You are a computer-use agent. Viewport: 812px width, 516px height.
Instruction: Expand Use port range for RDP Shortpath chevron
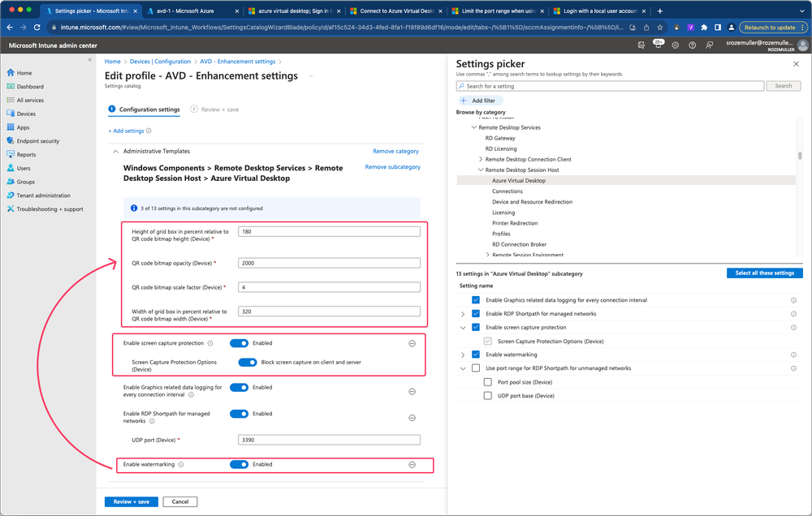[x=464, y=368]
